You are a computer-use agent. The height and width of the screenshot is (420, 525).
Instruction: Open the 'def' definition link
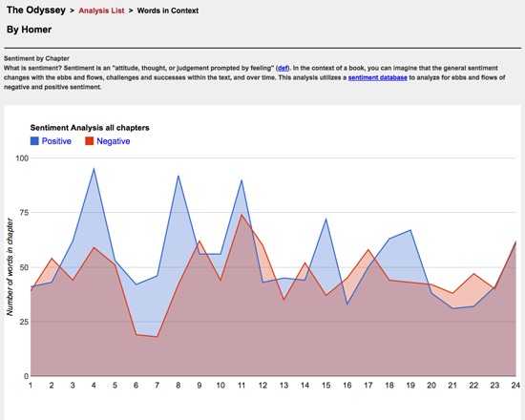coord(283,68)
